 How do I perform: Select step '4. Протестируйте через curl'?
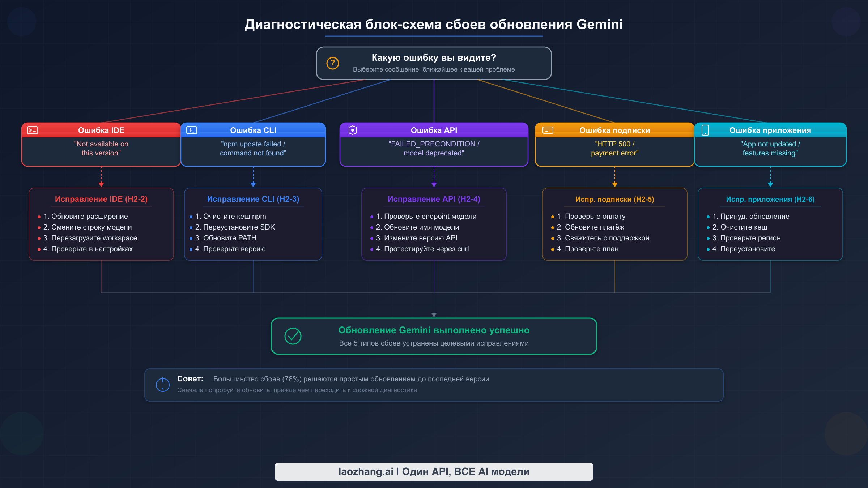click(422, 249)
